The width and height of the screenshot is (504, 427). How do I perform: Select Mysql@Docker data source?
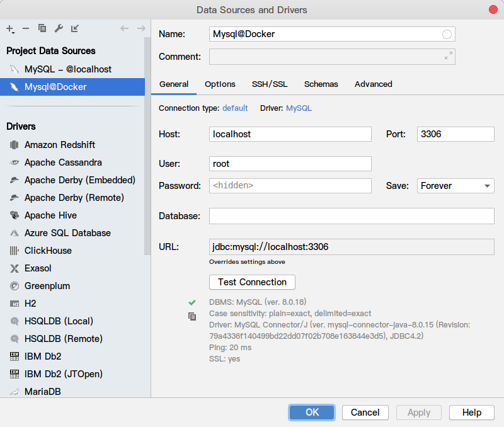[72, 87]
